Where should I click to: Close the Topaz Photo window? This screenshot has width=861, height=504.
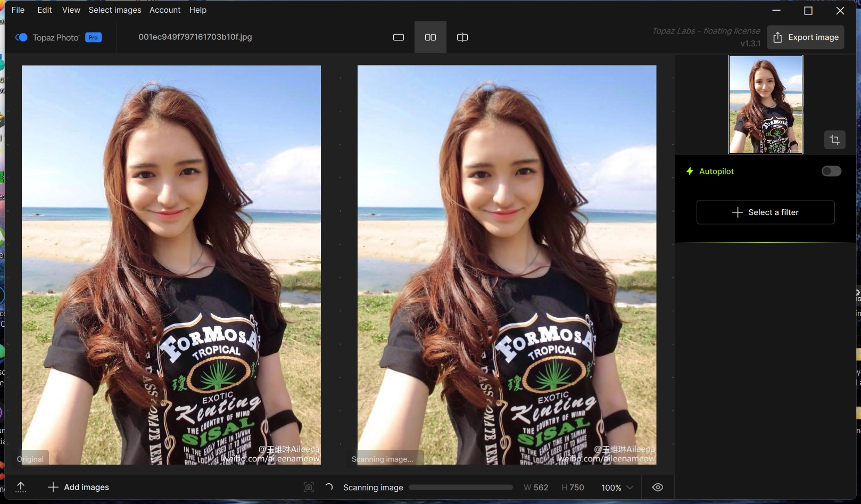tap(840, 11)
